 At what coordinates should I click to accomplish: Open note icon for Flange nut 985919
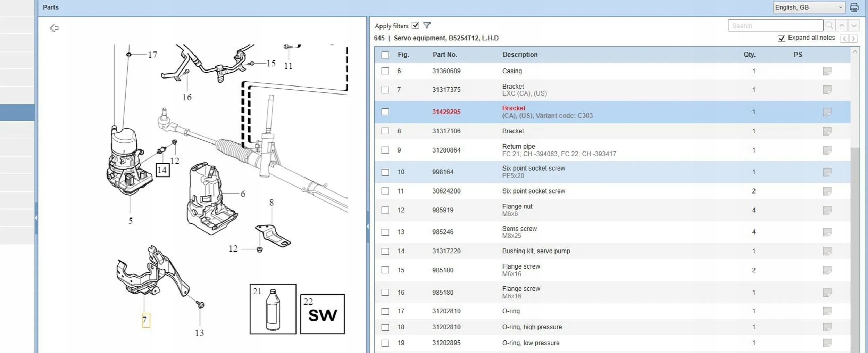click(827, 210)
